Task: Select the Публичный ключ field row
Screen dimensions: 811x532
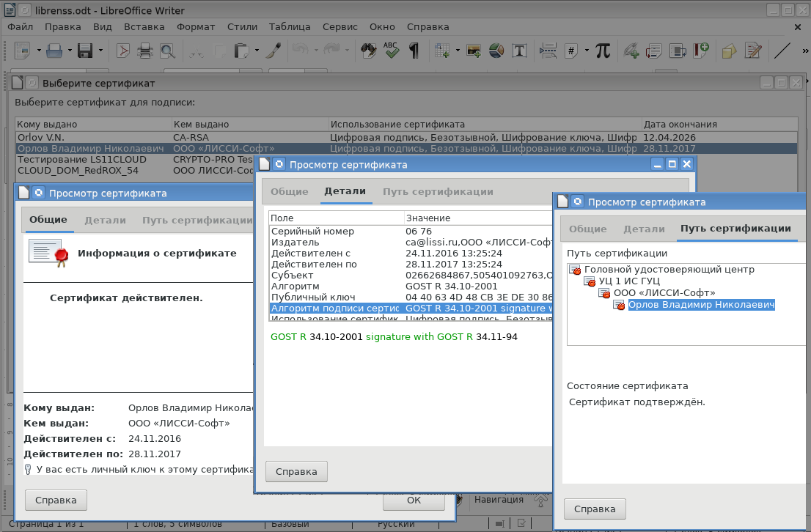Action: click(411, 298)
